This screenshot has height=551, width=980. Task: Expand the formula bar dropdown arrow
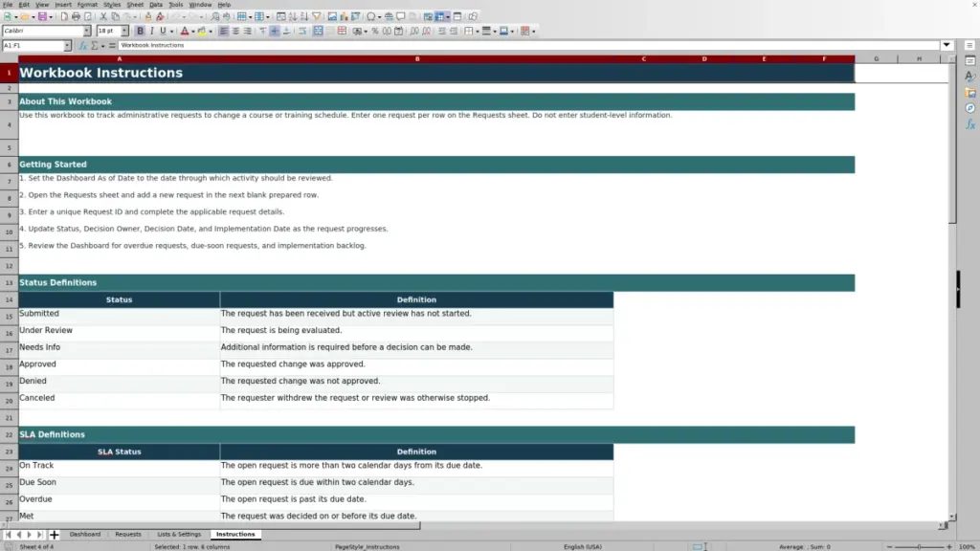(x=947, y=45)
